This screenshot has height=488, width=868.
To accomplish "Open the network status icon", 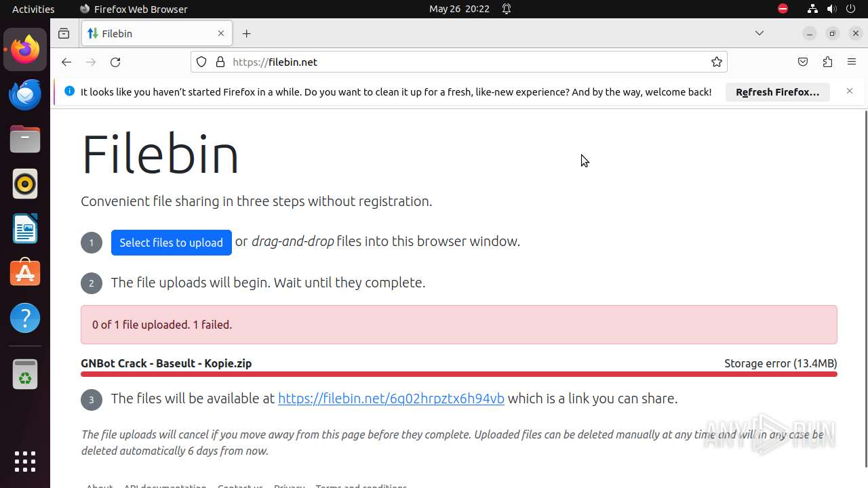I will 812,9.
